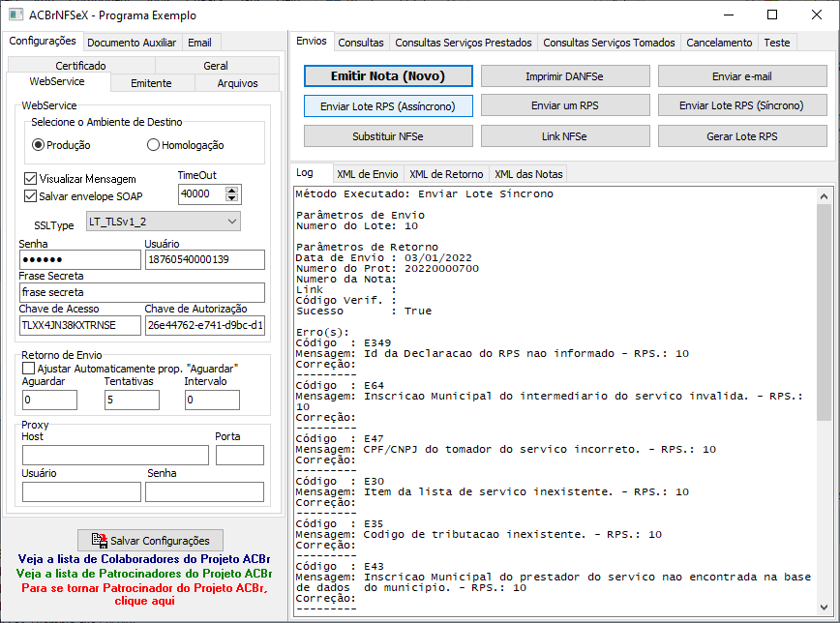The image size is (840, 623).
Task: Open the Arquivos tab
Action: coord(237,83)
